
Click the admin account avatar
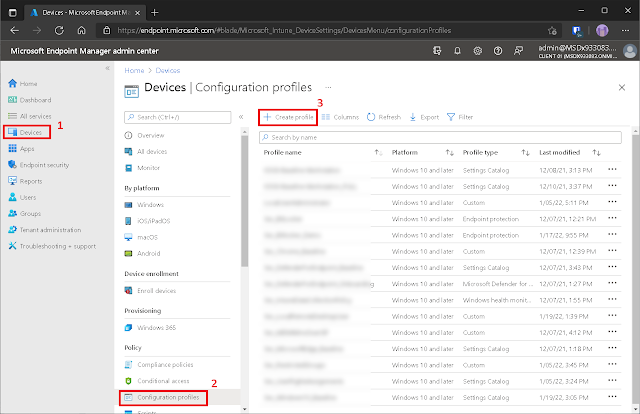tap(630, 51)
